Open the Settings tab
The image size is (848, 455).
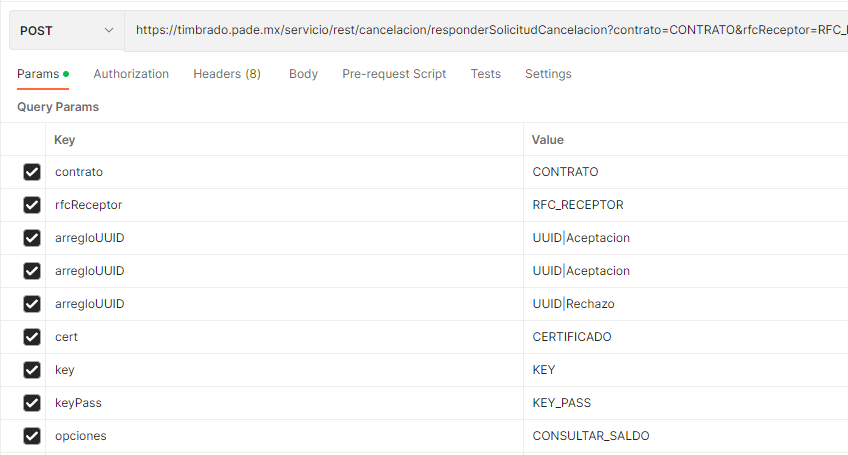tap(548, 74)
